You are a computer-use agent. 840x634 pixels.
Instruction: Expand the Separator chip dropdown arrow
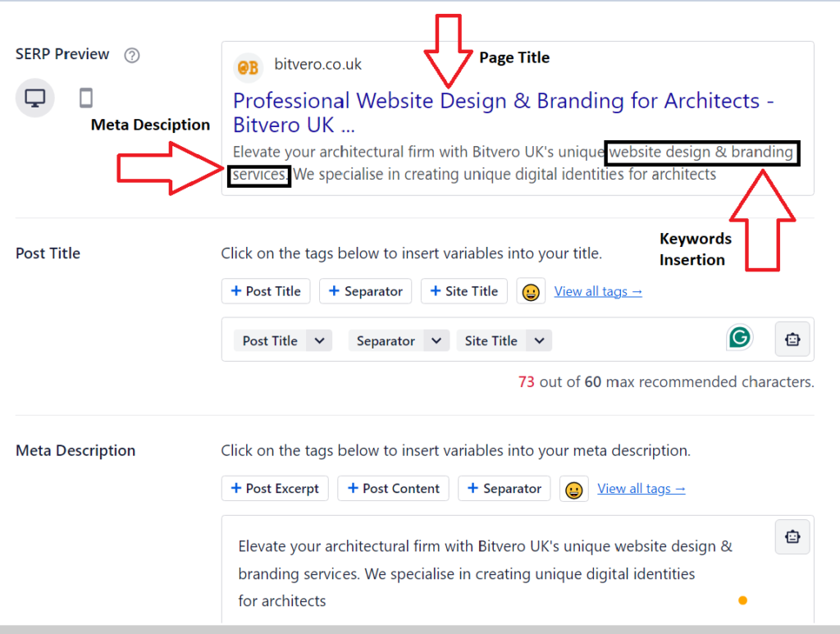coord(436,340)
